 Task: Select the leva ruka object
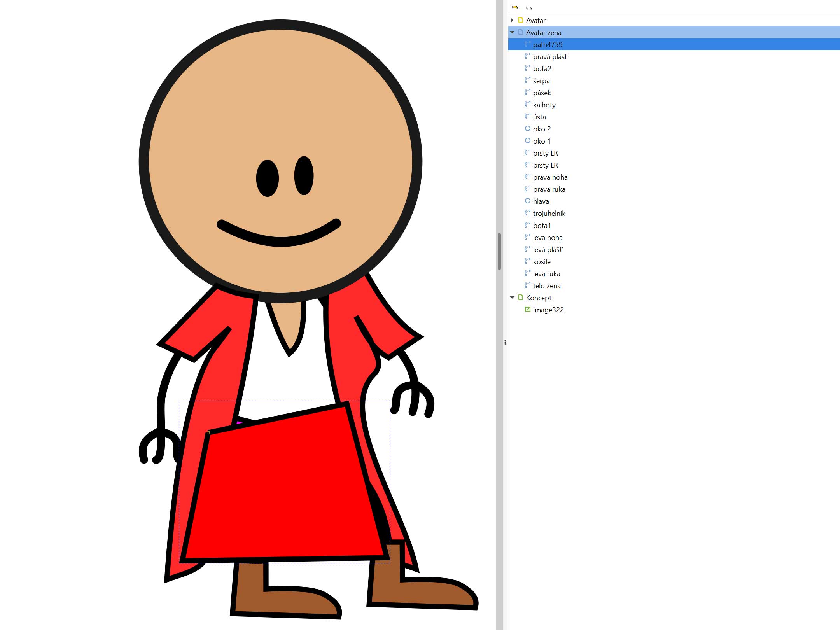point(546,274)
